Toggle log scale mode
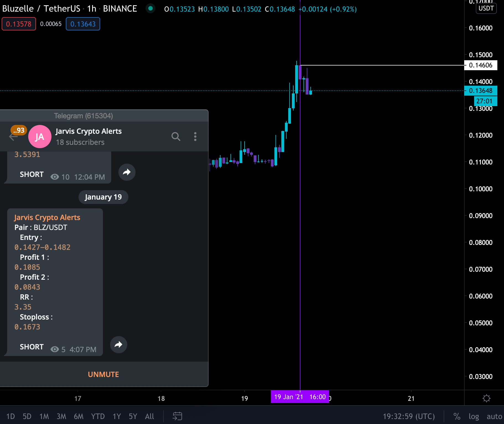The width and height of the screenshot is (504, 424). [474, 416]
